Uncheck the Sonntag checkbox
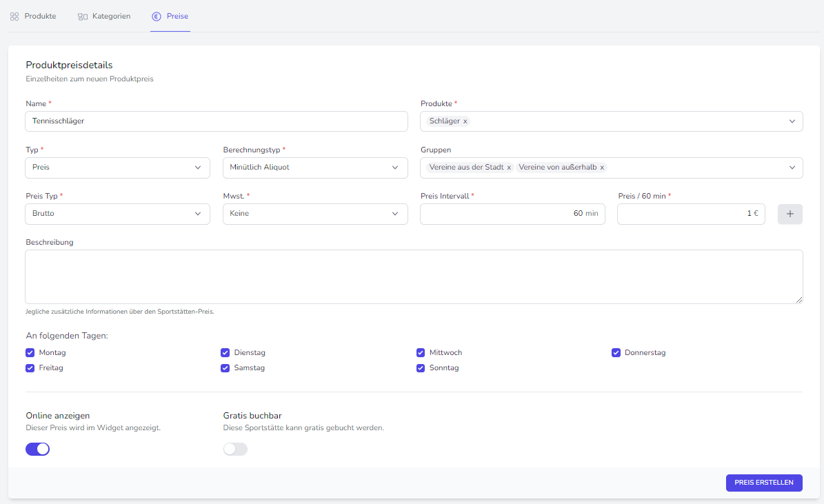This screenshot has height=504, width=824. [x=421, y=367]
